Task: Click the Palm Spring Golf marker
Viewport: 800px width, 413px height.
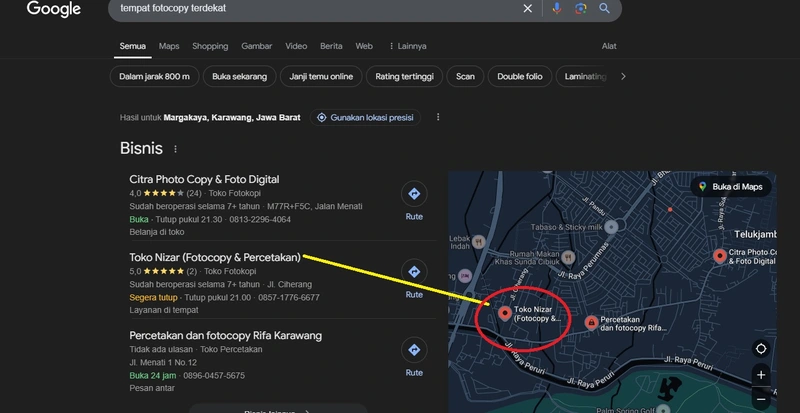Action: point(663,409)
